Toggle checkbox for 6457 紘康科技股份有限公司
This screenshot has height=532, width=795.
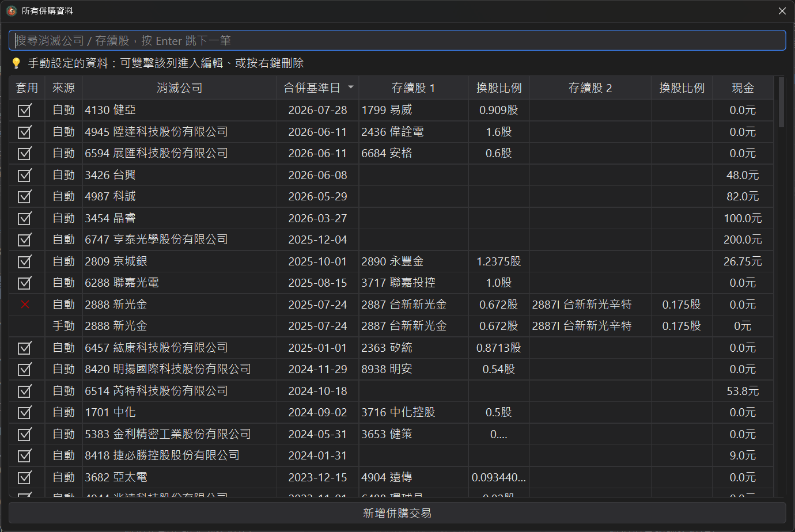point(24,348)
